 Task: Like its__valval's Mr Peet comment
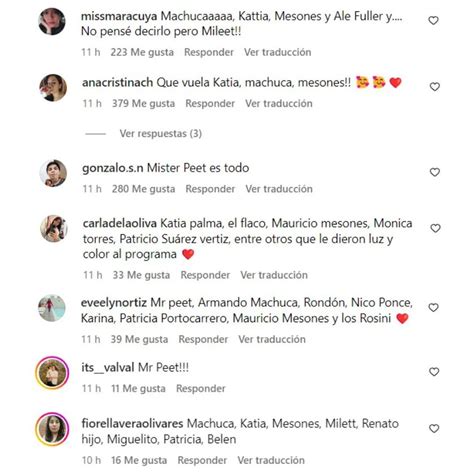[x=434, y=372]
